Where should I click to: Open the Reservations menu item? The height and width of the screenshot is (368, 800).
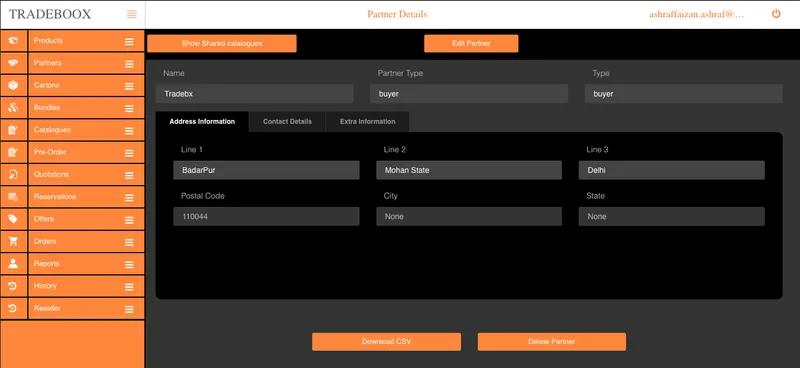[86, 197]
